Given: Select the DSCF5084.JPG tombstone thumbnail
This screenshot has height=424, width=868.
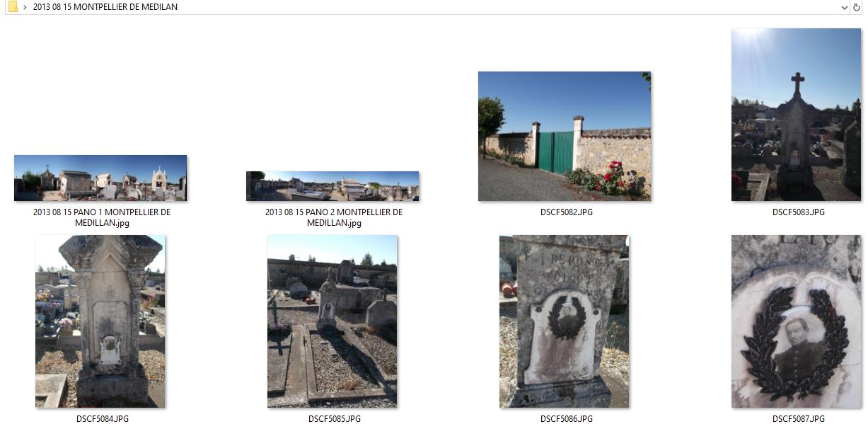Looking at the screenshot, I should click(100, 321).
